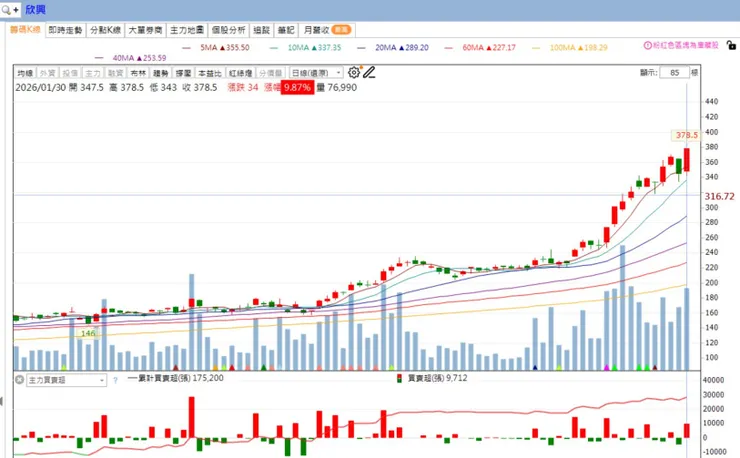This screenshot has width=740, height=458.
Task: Expand the 日線(還原) period dropdown
Action: (x=316, y=73)
